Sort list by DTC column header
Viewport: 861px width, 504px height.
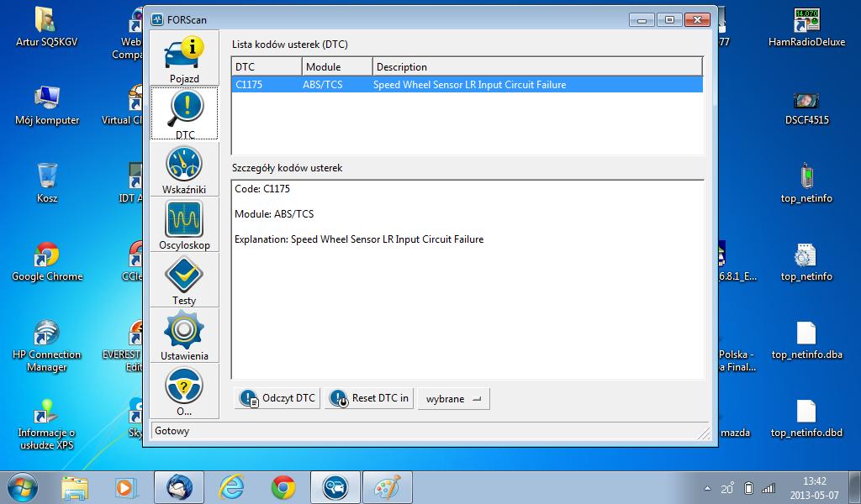(x=266, y=67)
